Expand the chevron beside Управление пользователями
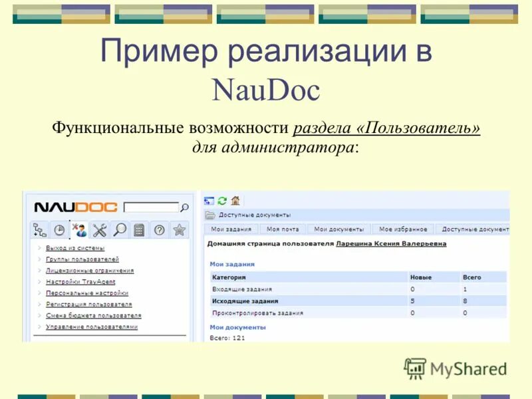Image resolution: width=532 pixels, height=399 pixels. point(39,326)
